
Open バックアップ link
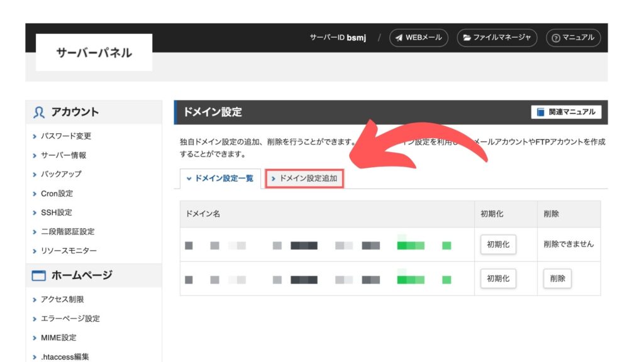pyautogui.click(x=61, y=174)
